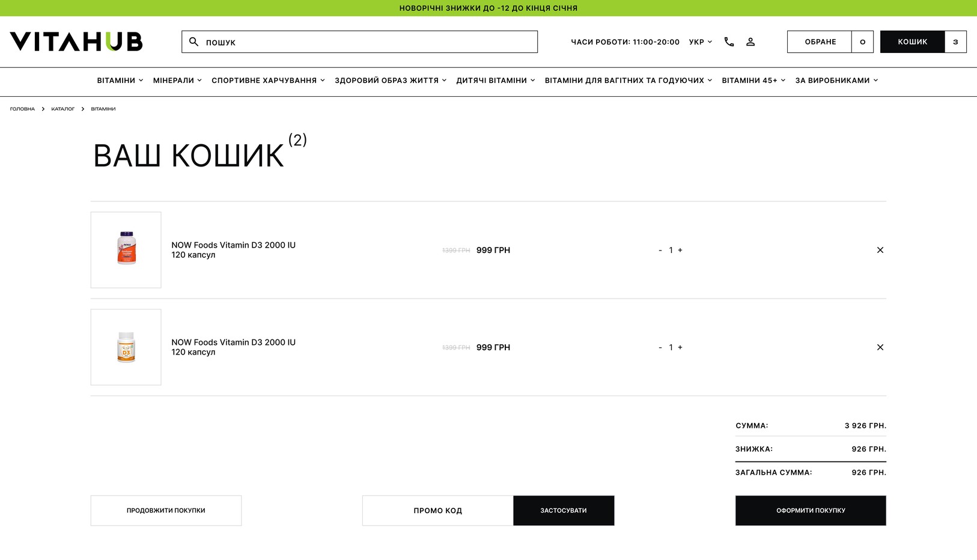Decrease quantity of the white D3 bottle item
977x560 pixels.
660,347
